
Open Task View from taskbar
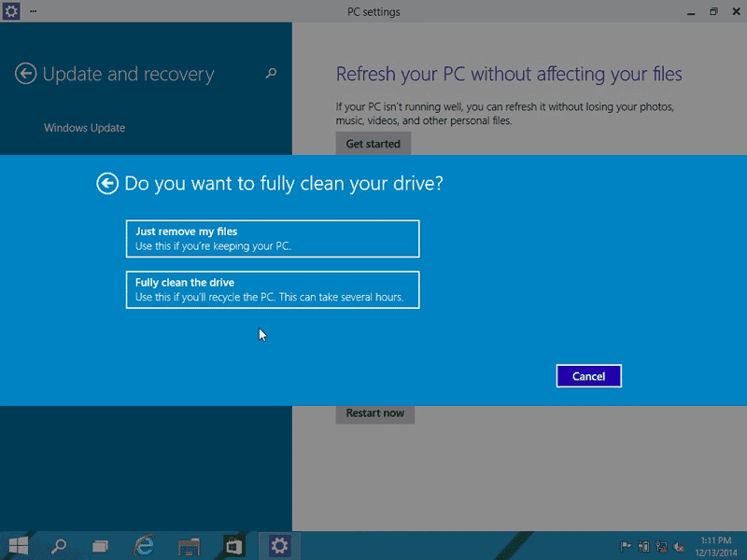(100, 545)
